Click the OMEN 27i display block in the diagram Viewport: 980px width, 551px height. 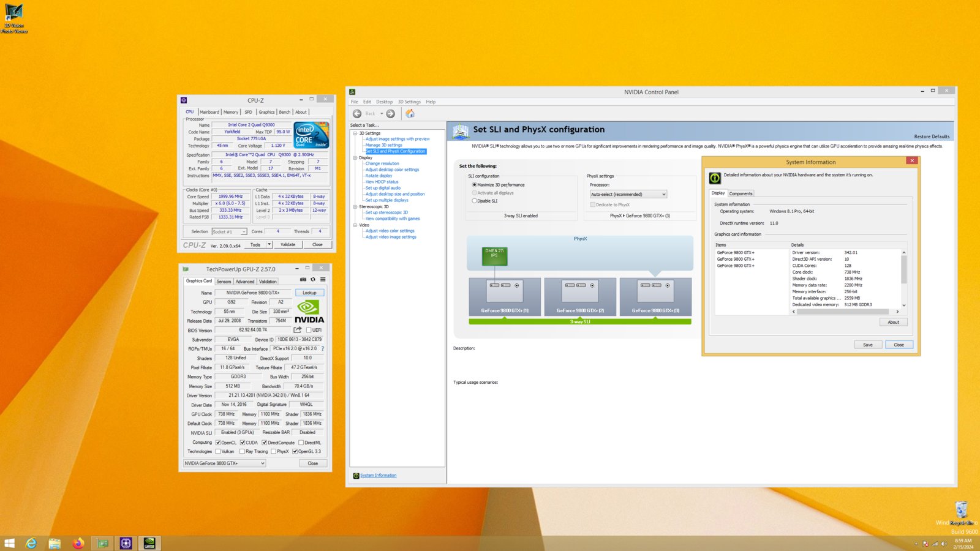pyautogui.click(x=494, y=256)
